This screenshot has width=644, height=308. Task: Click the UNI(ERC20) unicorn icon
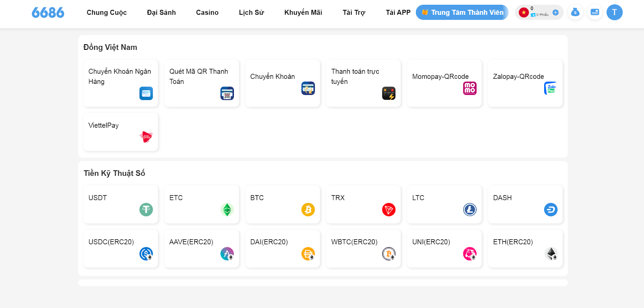point(470,254)
